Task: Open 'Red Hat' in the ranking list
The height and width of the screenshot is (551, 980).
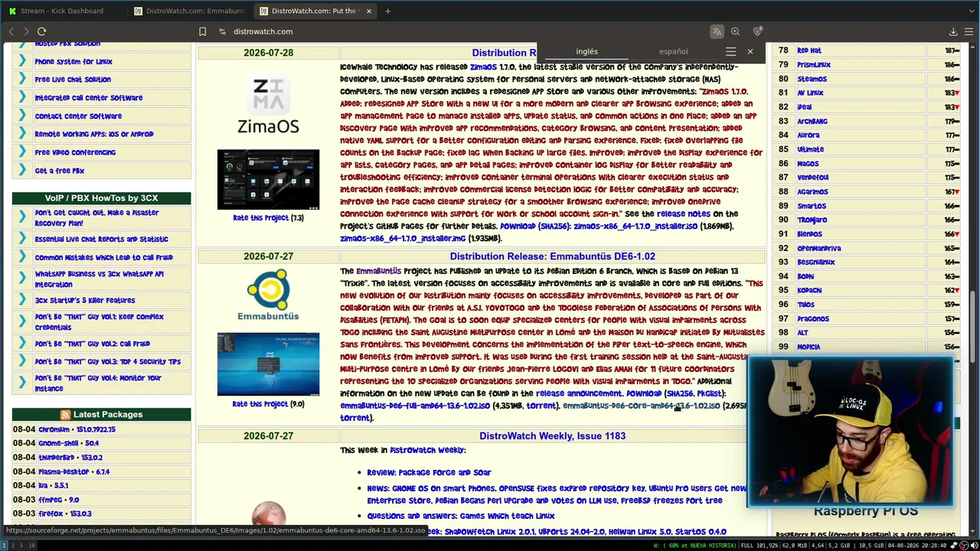Action: pyautogui.click(x=809, y=51)
